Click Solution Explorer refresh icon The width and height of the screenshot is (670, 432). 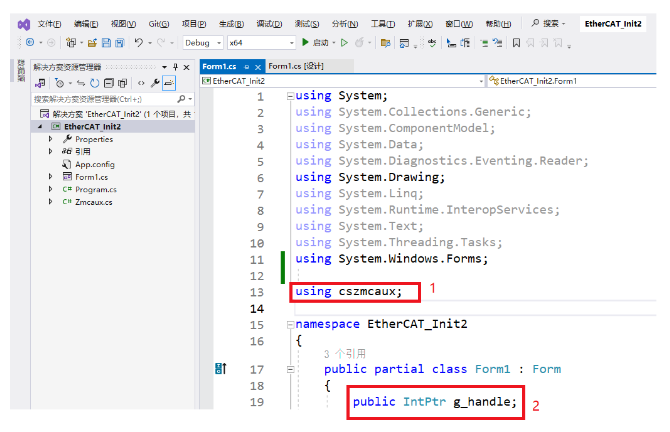pyautogui.click(x=94, y=83)
